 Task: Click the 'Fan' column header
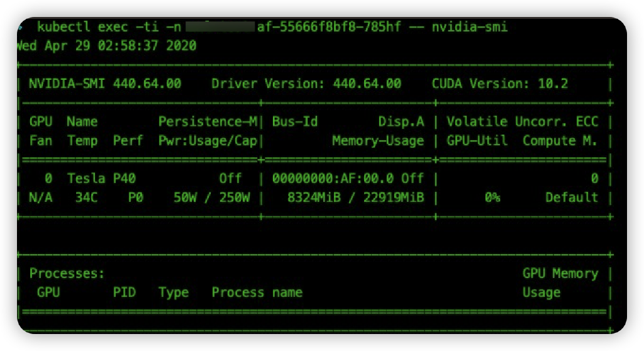(41, 141)
